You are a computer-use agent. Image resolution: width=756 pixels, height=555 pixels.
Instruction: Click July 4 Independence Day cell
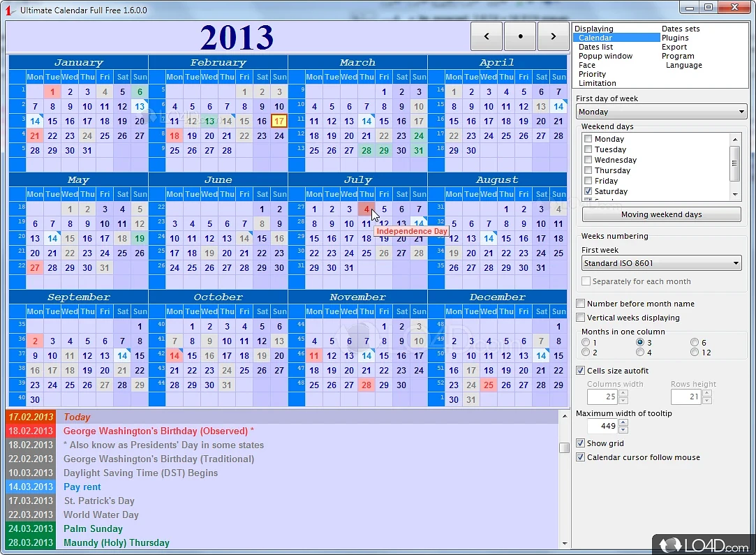[366, 209]
